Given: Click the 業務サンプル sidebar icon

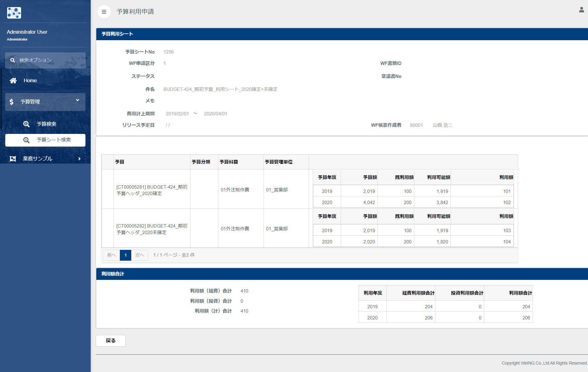Looking at the screenshot, I should coord(13,159).
